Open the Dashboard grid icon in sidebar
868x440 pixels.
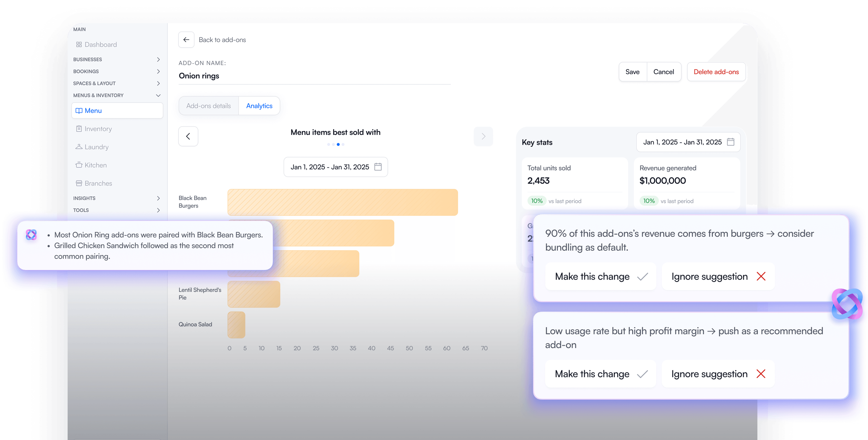(79, 44)
